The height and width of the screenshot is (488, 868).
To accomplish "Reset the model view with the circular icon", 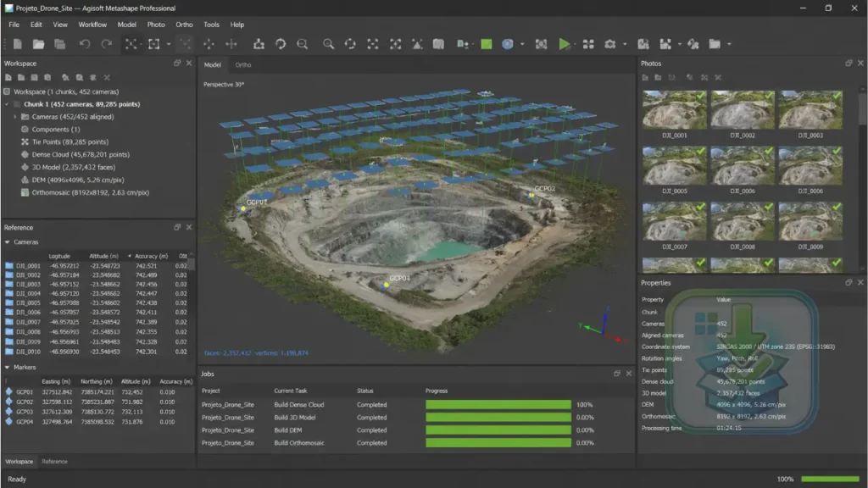I will (x=350, y=44).
